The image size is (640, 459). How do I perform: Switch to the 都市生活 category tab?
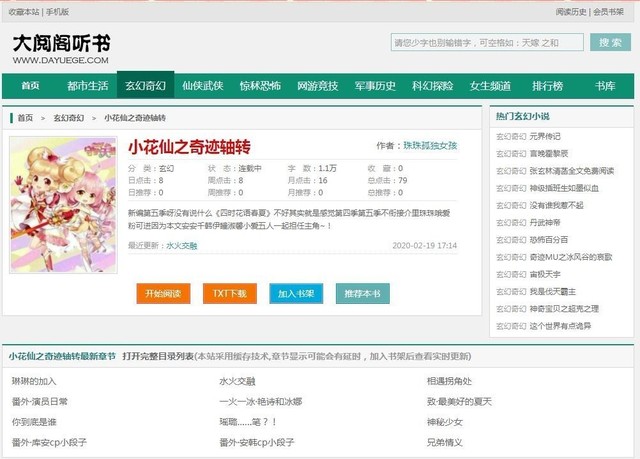[x=87, y=86]
